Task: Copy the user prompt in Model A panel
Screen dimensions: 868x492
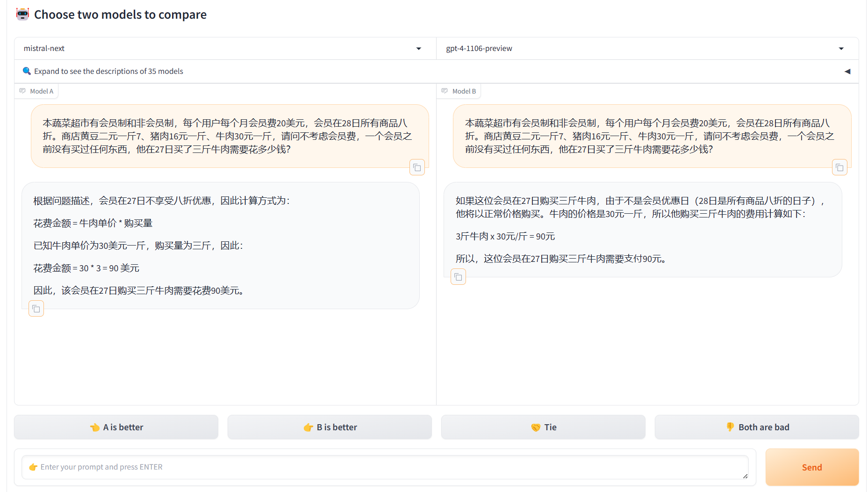Action: [x=417, y=167]
